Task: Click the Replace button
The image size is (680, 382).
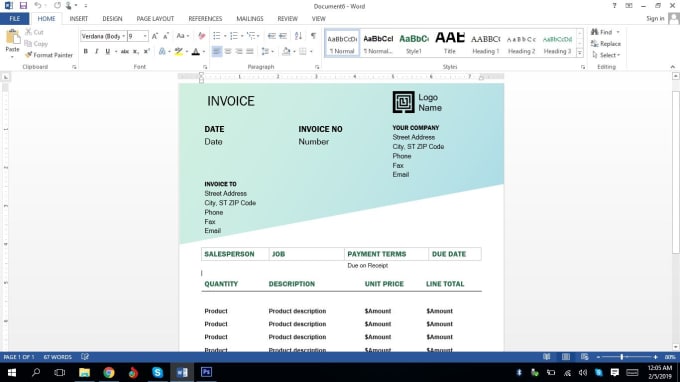Action: pyautogui.click(x=606, y=43)
